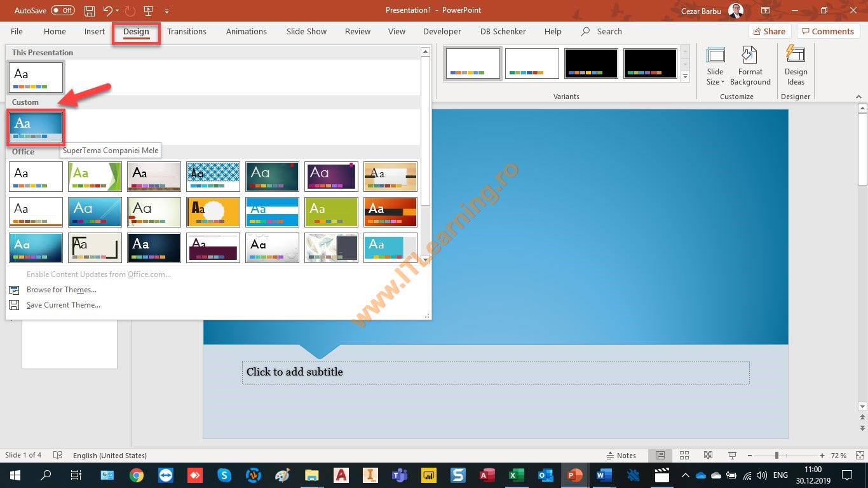
Task: Open the Slide Size dropdown
Action: [x=715, y=66]
